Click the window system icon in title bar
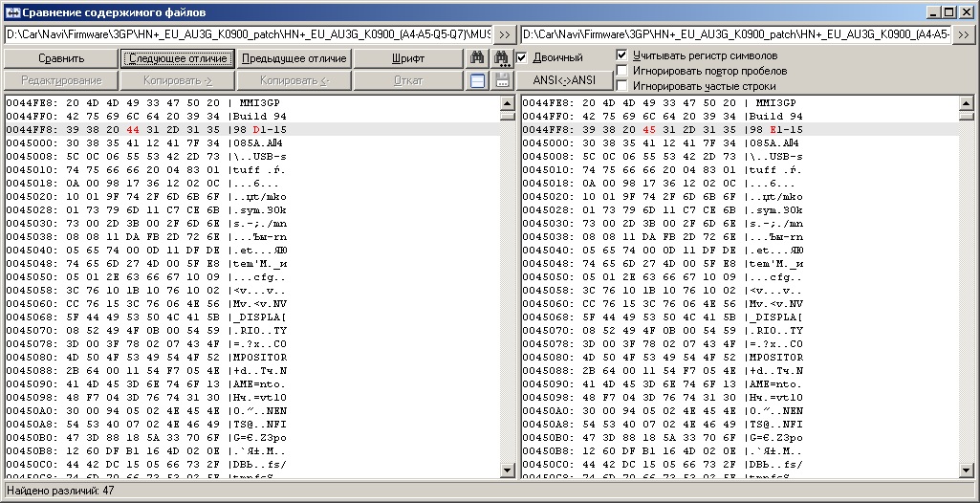980x503 pixels. 11,11
